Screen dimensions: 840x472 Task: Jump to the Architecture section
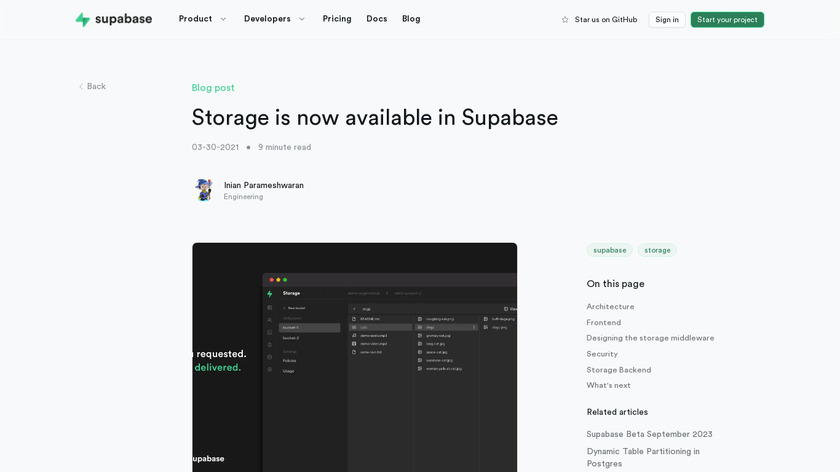coord(610,307)
